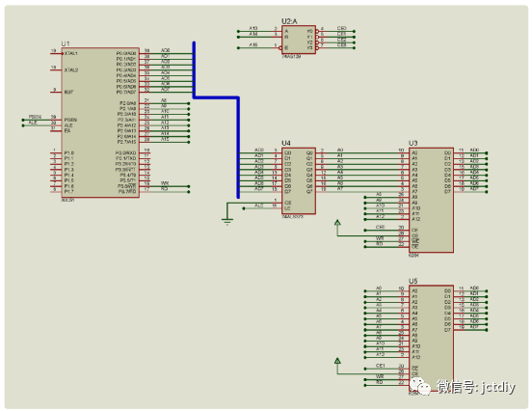Click the RST pin on U1
This screenshot has height=411, width=532.
pyautogui.click(x=68, y=92)
